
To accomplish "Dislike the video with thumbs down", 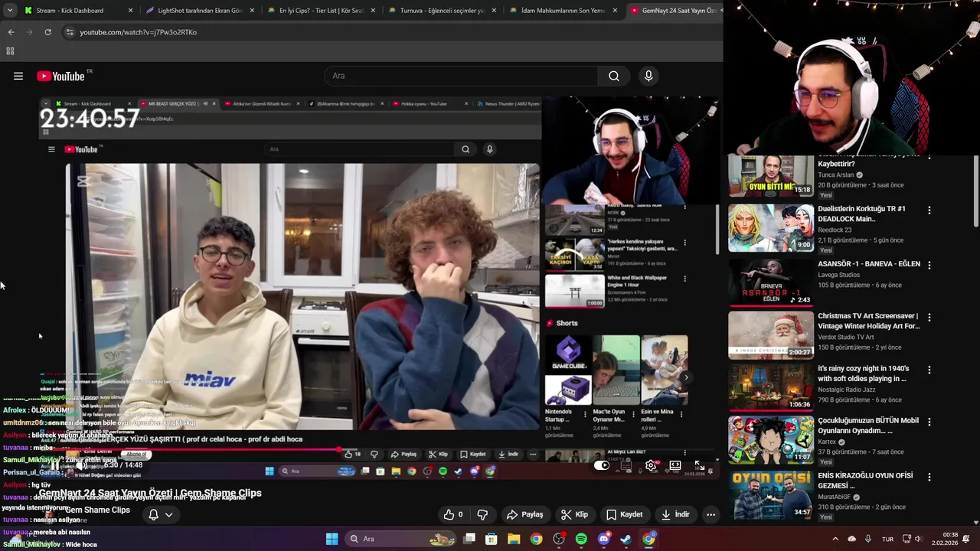I will tap(482, 514).
